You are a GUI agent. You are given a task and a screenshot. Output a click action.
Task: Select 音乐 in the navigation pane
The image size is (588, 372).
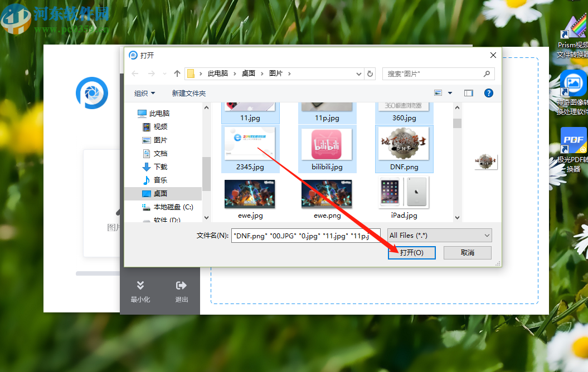point(155,180)
